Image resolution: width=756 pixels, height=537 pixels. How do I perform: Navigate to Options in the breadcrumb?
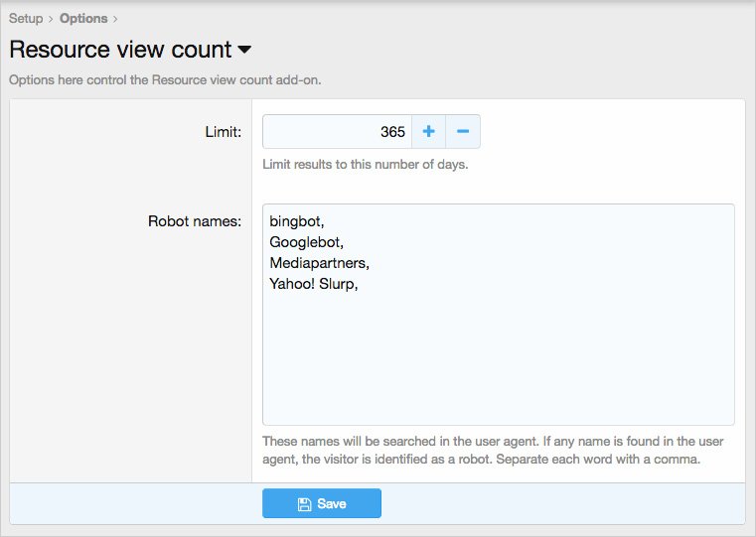[83, 19]
